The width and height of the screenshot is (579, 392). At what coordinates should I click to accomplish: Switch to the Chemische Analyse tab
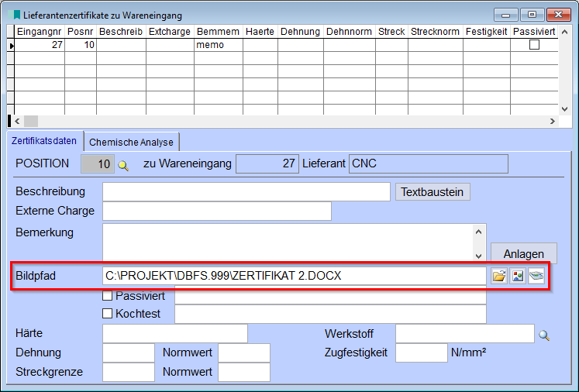click(x=131, y=142)
